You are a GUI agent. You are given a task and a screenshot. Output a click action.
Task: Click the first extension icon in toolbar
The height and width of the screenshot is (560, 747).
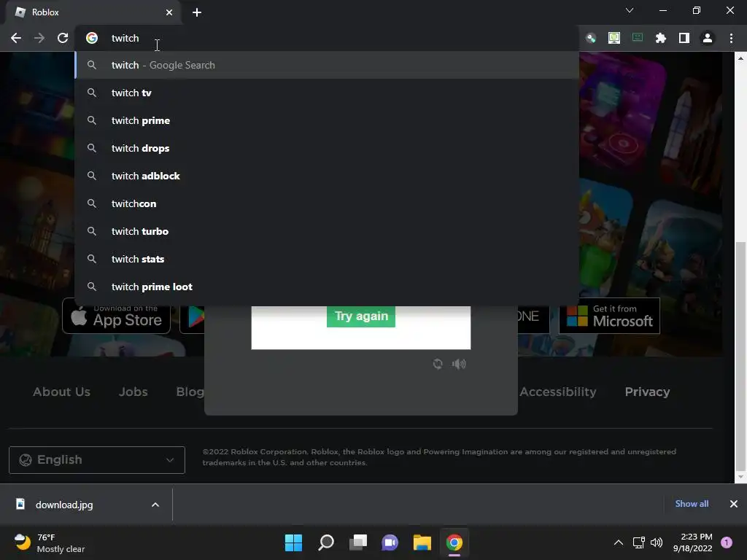click(591, 38)
